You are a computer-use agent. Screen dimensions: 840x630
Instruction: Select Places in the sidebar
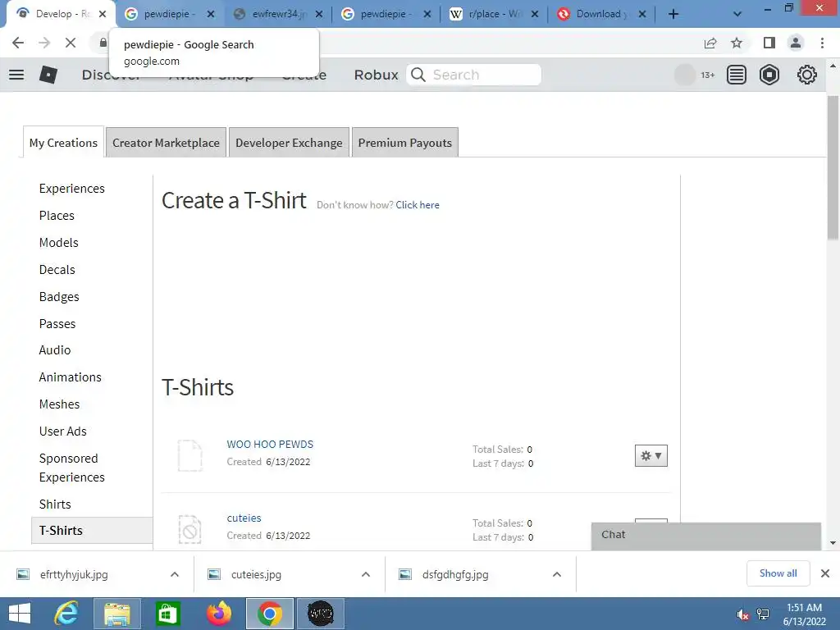[x=57, y=216]
